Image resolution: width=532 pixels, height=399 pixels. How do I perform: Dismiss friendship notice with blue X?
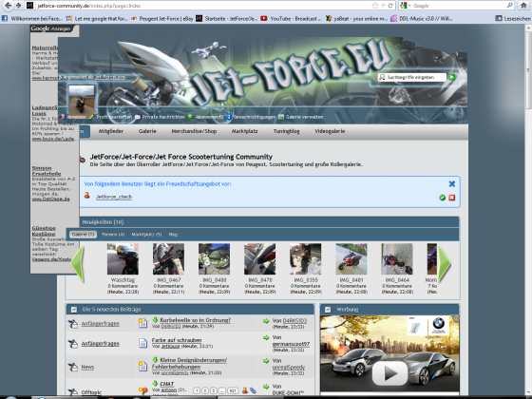[451, 184]
